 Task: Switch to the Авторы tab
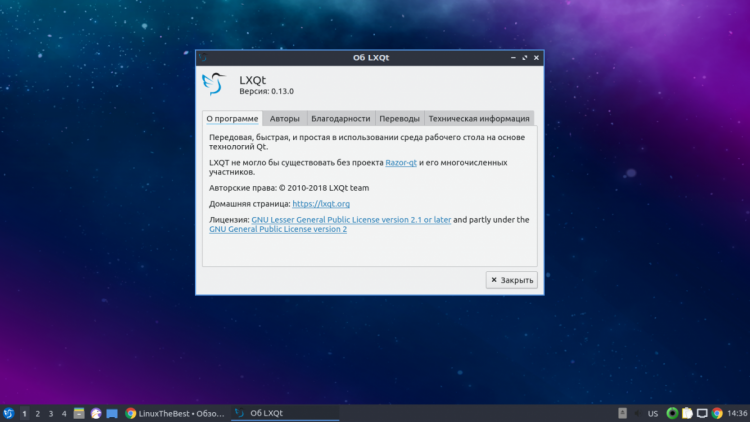[285, 118]
